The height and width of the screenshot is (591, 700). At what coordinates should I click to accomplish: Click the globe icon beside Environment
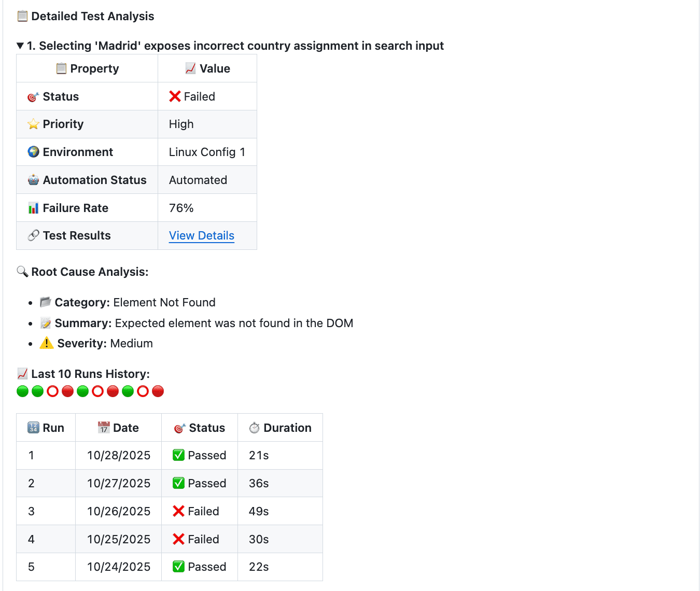(33, 152)
